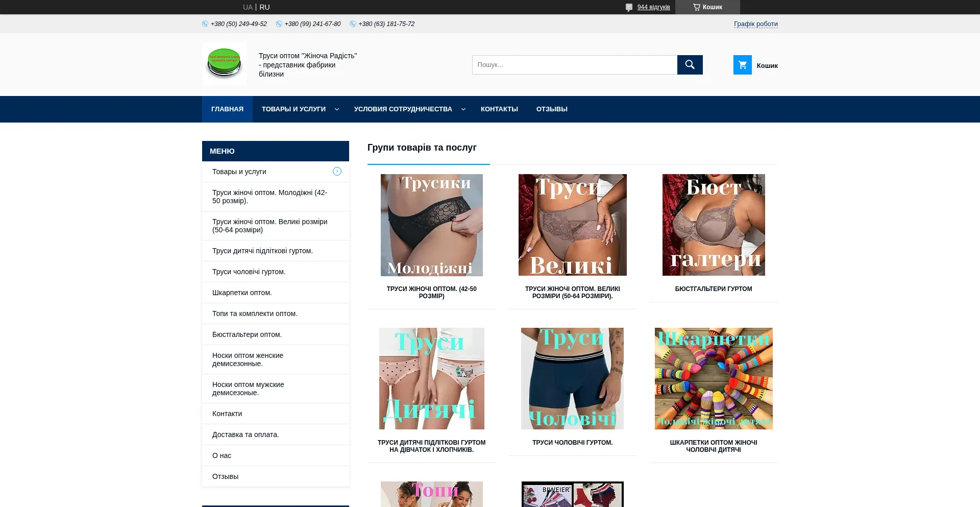Expand Условия сотрудничества dropdown arrow

(x=463, y=109)
